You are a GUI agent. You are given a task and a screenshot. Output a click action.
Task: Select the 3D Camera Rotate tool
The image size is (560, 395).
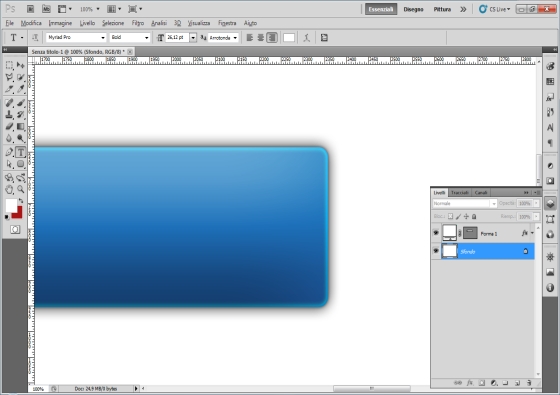click(x=21, y=178)
